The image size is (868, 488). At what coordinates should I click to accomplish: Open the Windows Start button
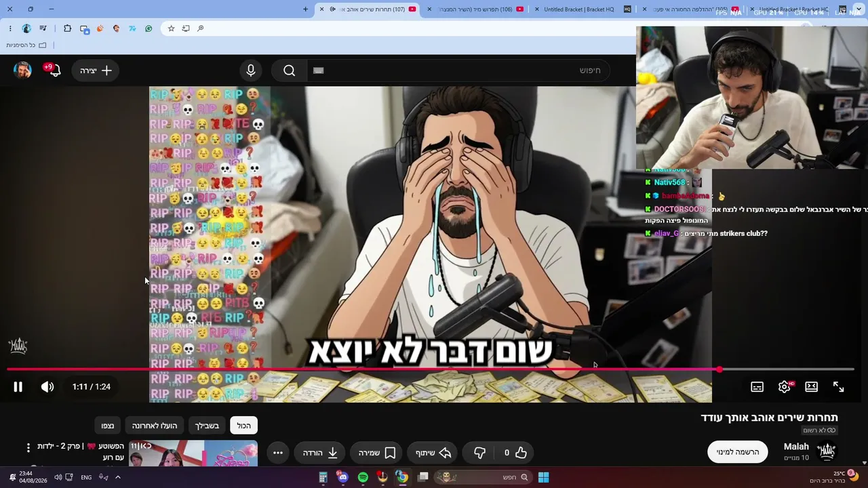[543, 477]
